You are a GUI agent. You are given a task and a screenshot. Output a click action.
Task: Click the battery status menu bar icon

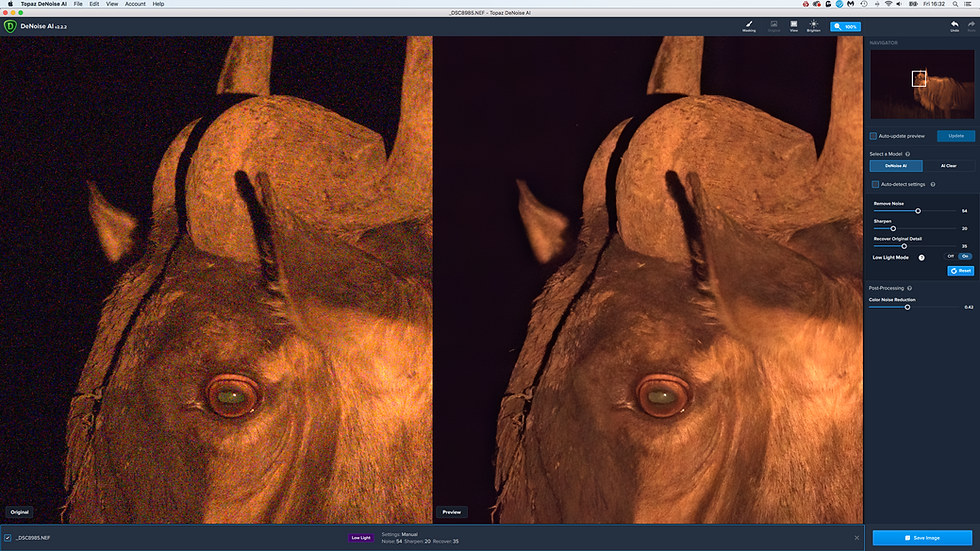click(913, 4)
